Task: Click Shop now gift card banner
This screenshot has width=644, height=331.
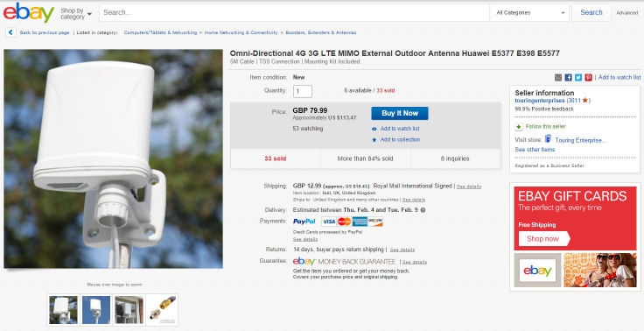Action: (543, 238)
